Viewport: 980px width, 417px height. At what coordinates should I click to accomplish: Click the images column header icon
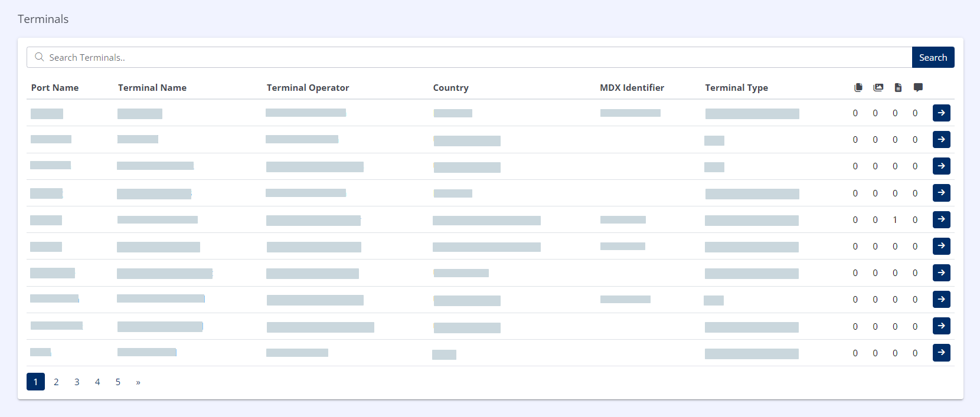coord(878,87)
